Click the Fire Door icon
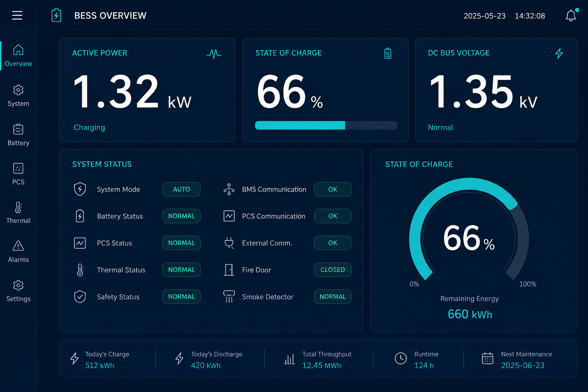Image resolution: width=588 pixels, height=392 pixels. tap(229, 270)
